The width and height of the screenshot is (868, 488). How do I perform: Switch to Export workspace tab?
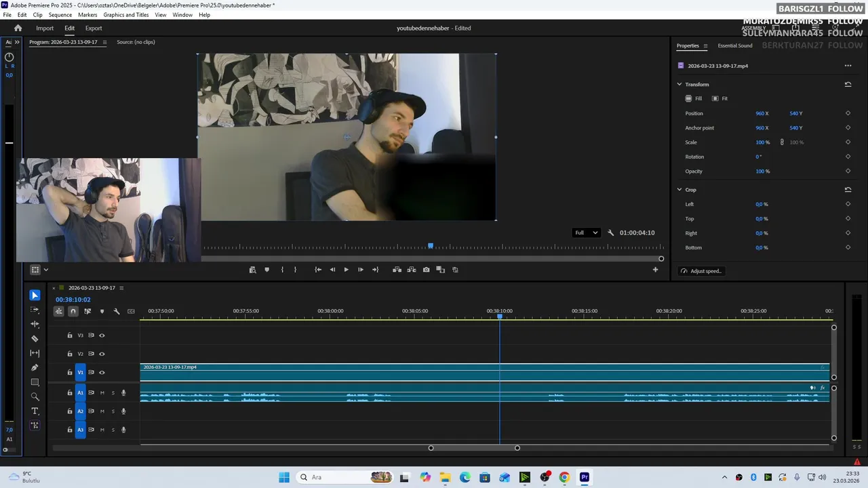click(x=94, y=28)
